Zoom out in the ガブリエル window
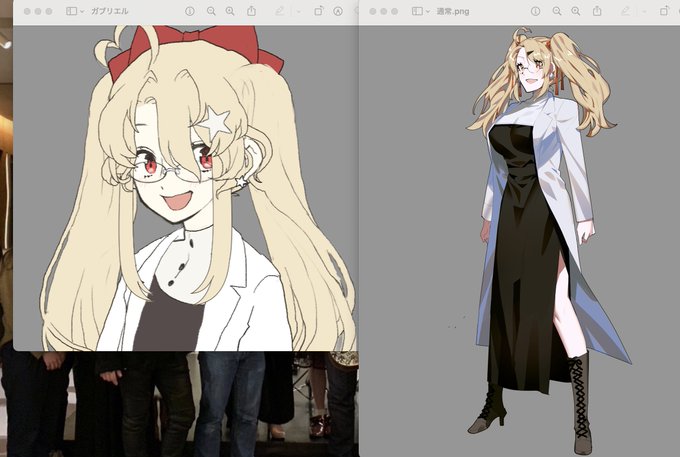The width and height of the screenshot is (680, 457). point(211,12)
